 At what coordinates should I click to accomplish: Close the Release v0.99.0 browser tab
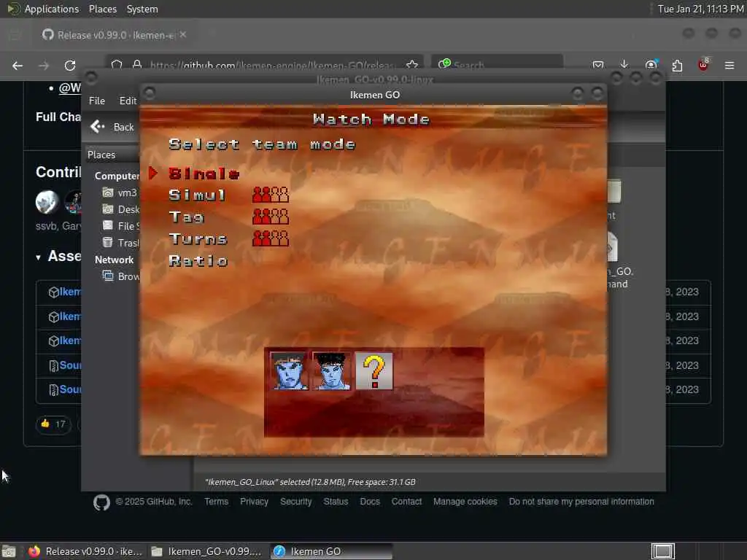tap(183, 35)
